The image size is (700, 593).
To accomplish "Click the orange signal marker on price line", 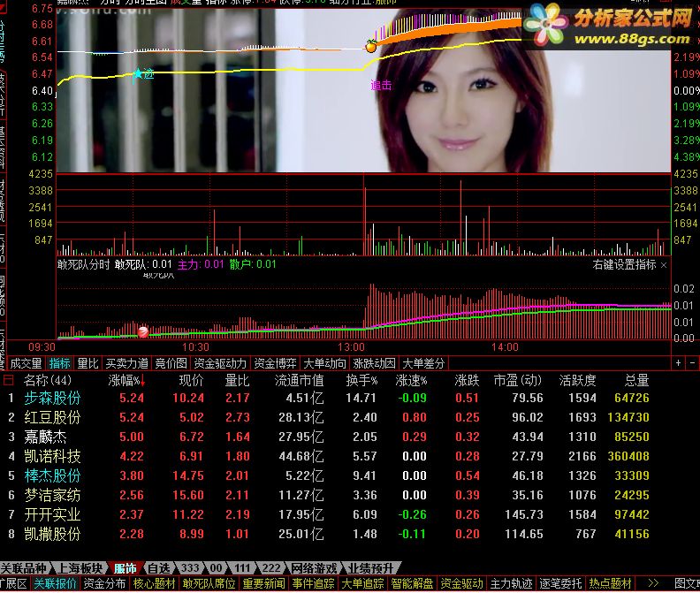I will (370, 46).
